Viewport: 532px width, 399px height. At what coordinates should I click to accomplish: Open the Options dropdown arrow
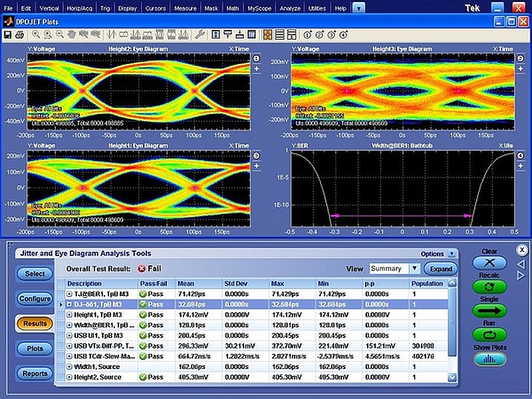[x=452, y=254]
